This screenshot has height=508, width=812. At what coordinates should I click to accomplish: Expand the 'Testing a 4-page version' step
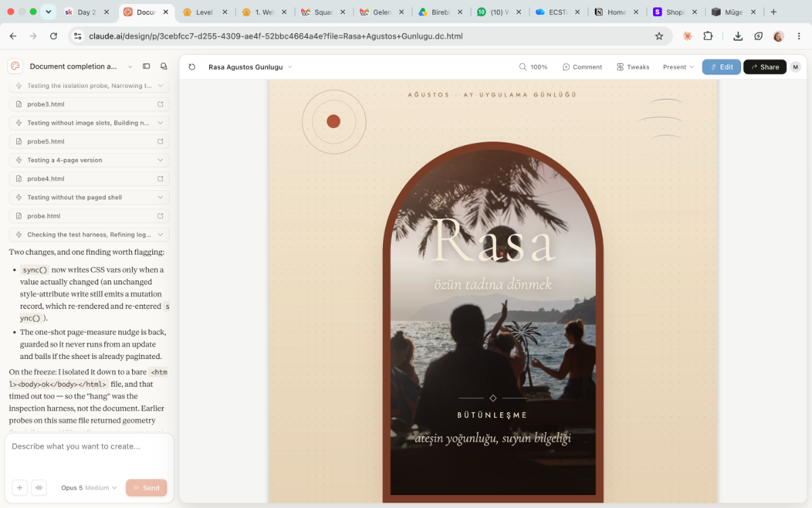89,161
